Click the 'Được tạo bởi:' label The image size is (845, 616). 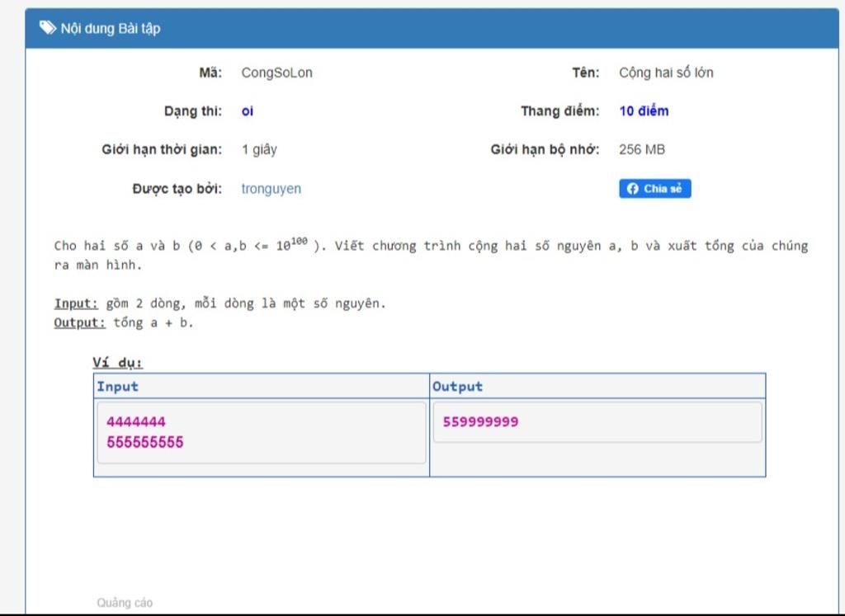click(177, 189)
